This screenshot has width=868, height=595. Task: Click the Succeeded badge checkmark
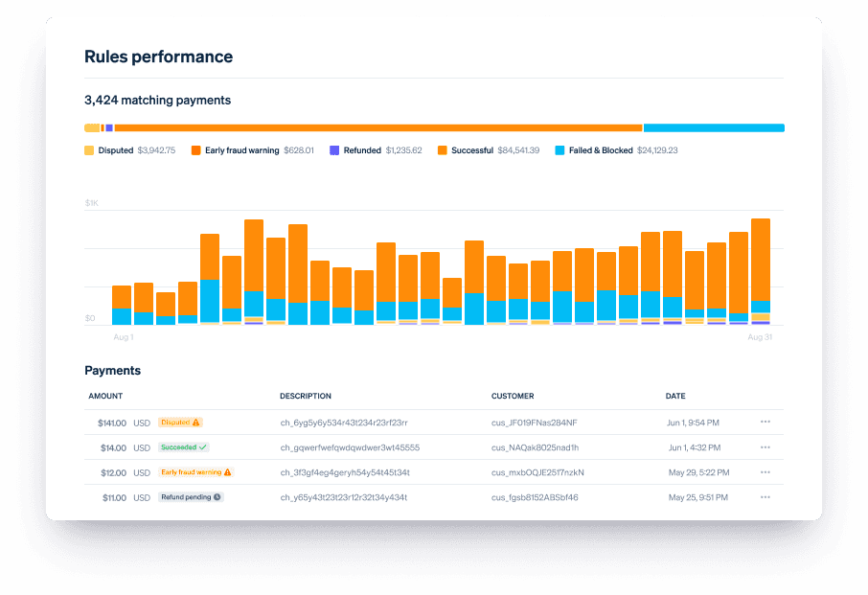tap(202, 447)
